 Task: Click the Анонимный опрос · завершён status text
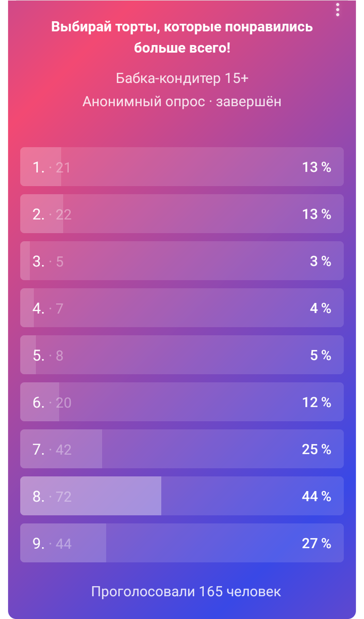pos(182,101)
